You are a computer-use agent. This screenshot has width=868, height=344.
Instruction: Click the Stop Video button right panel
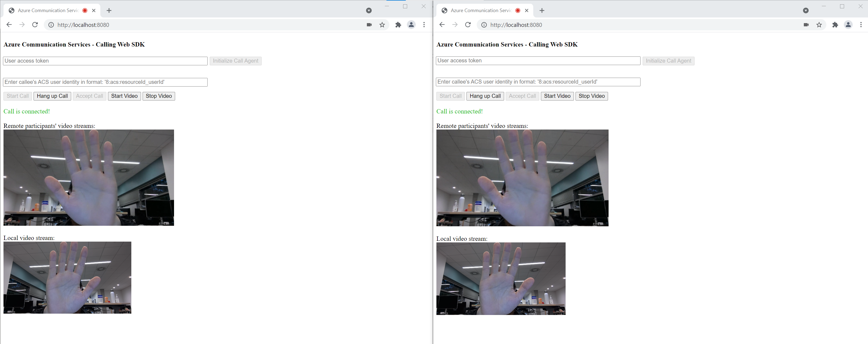coord(592,96)
